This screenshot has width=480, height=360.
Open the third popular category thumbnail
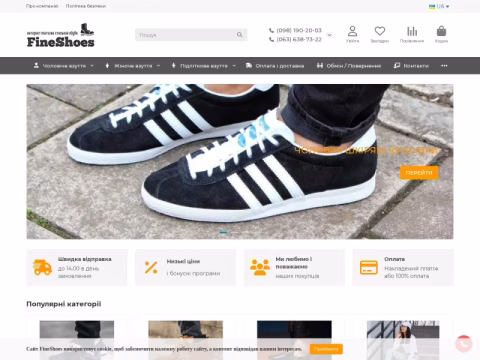(294, 340)
